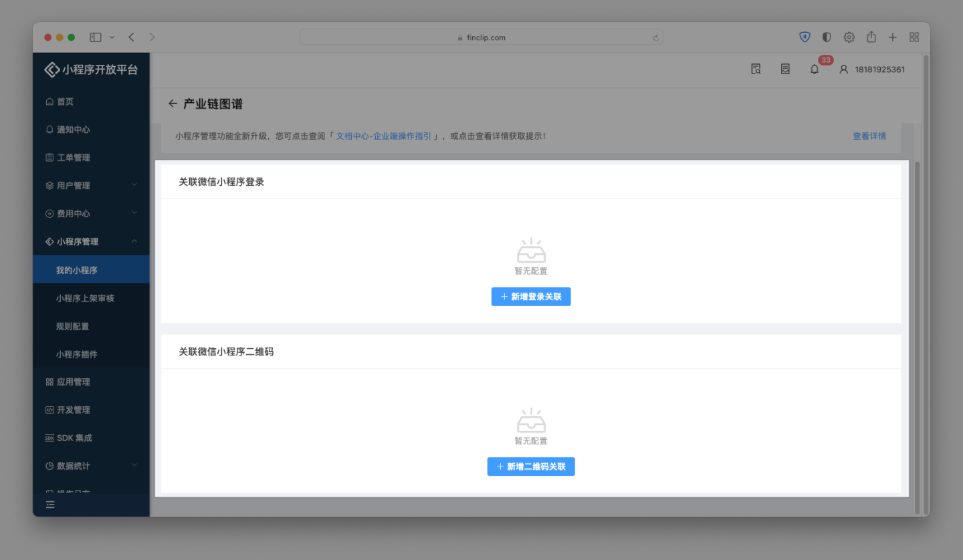The height and width of the screenshot is (560, 963).
Task: Click the 新增二维码关联 button
Action: [x=530, y=466]
